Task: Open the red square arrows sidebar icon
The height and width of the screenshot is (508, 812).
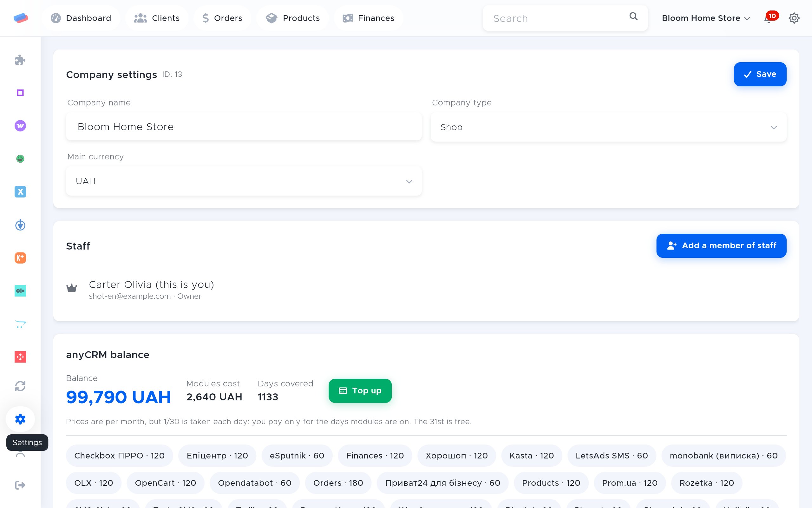Action: coord(20,357)
